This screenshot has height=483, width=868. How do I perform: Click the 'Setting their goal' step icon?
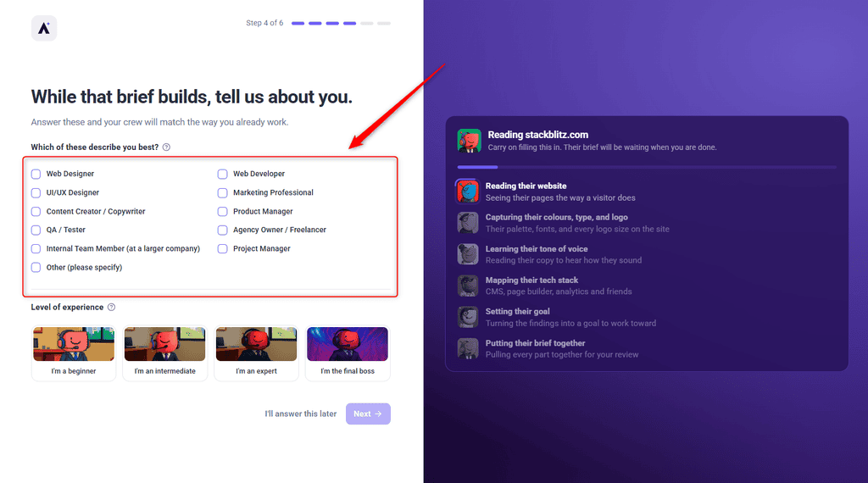click(x=468, y=317)
